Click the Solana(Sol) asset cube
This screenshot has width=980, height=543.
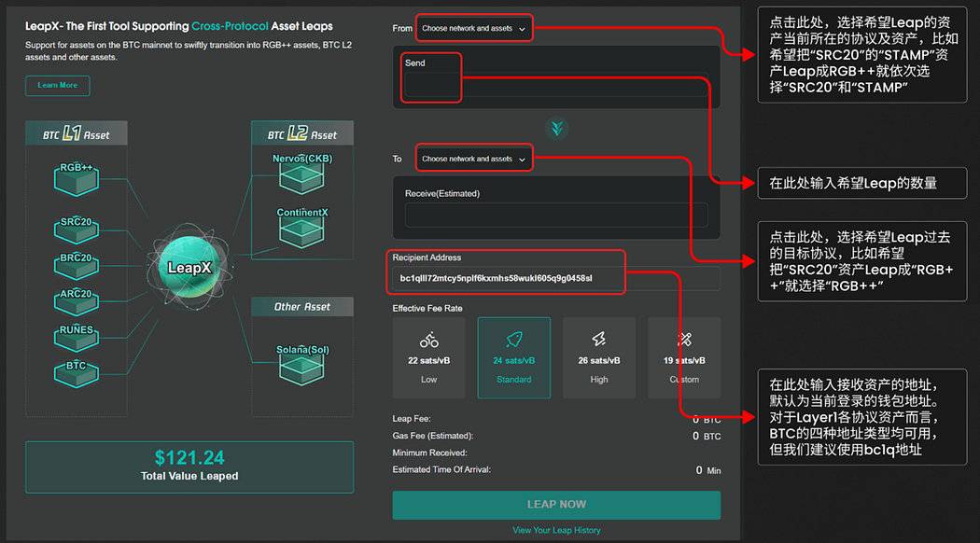(x=301, y=364)
